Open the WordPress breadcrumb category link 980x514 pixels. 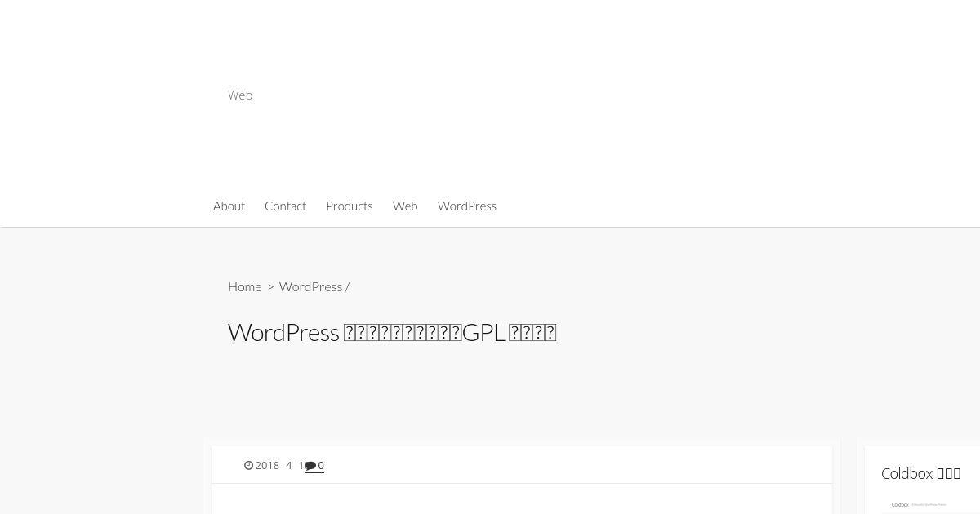310,286
